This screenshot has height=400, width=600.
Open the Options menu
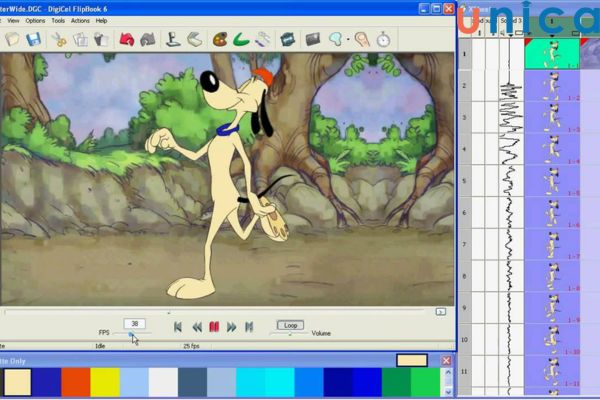click(35, 20)
